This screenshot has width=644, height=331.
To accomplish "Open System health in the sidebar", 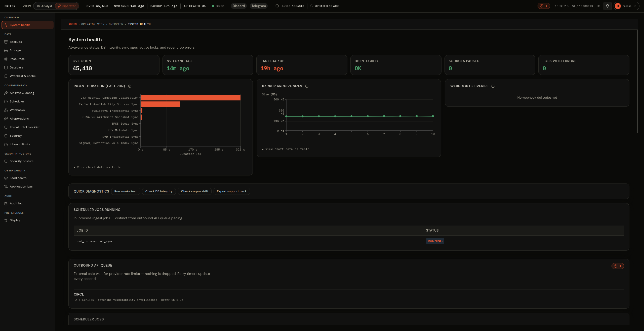I will click(x=27, y=25).
